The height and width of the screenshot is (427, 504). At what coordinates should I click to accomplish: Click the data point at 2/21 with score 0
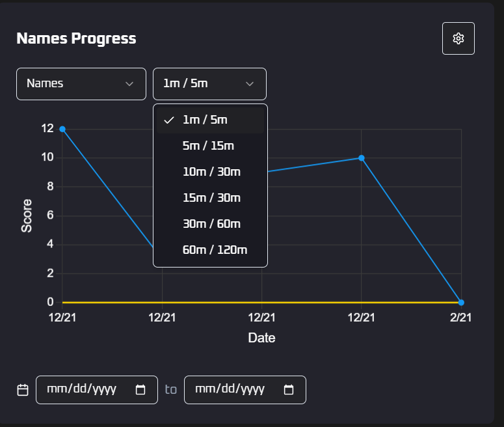461,303
